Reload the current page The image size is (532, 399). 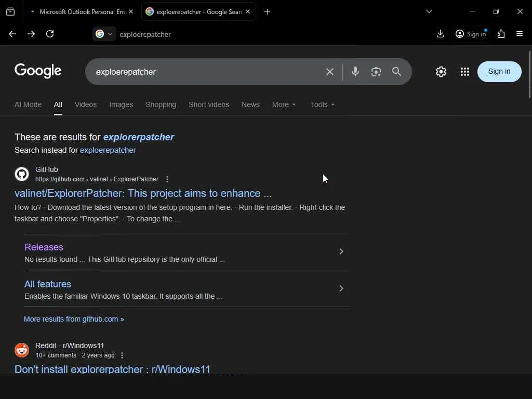[50, 34]
